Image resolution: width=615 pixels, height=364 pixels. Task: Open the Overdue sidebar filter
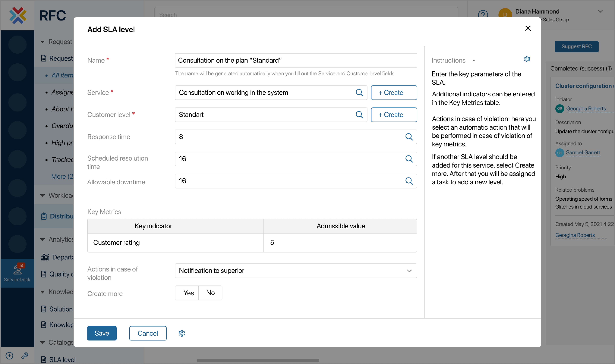point(62,126)
